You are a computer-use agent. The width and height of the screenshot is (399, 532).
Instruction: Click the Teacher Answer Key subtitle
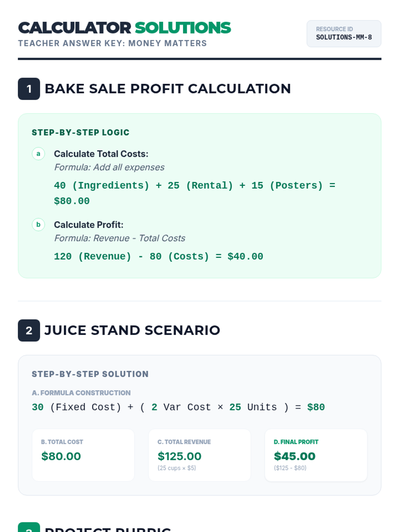click(x=112, y=43)
